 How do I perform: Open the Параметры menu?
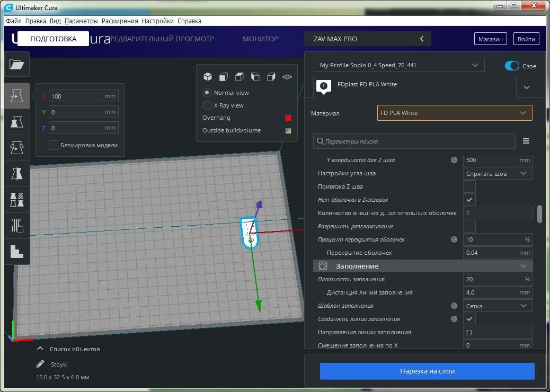pos(81,21)
